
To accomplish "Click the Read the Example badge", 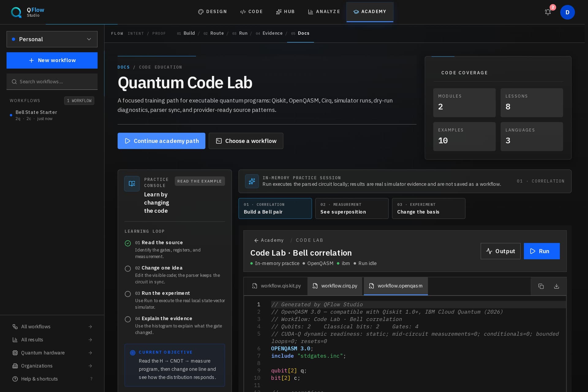I will pos(200,181).
